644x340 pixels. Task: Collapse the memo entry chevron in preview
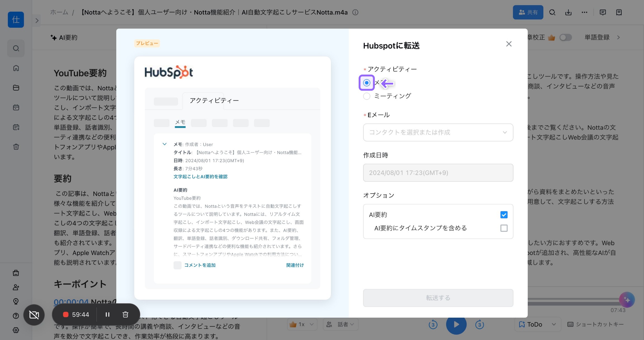pos(165,144)
